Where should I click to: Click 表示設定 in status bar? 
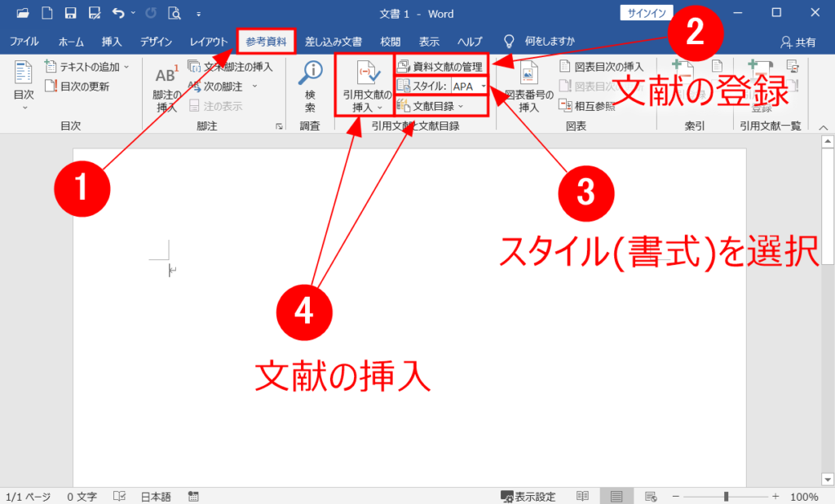(x=528, y=497)
